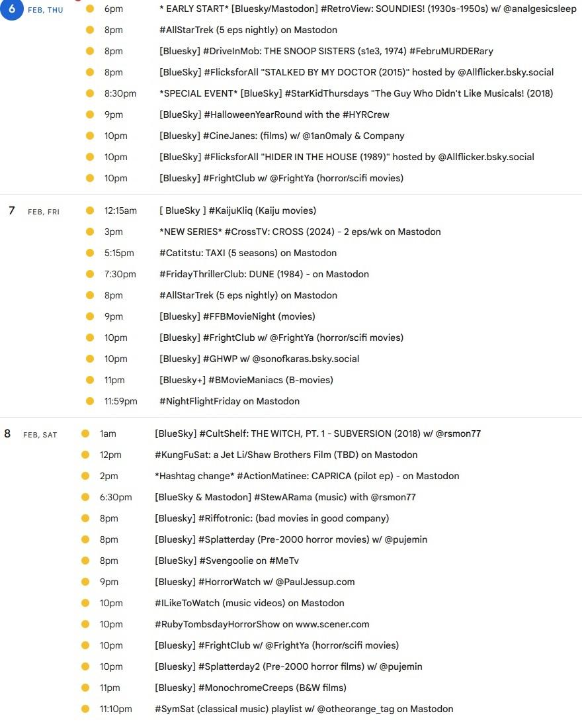Click the 11:10pm time of #SymSat
This screenshot has height=728, width=582.
116,709
